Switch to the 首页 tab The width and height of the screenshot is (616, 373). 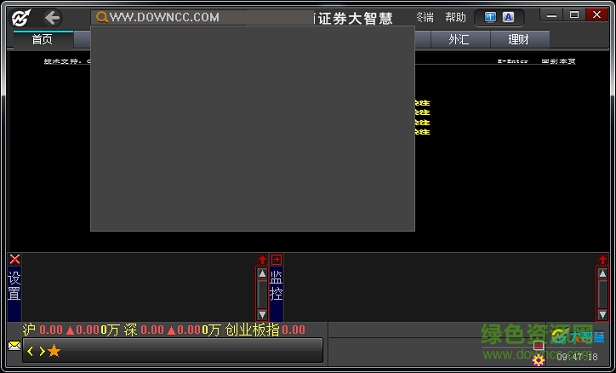tap(42, 39)
